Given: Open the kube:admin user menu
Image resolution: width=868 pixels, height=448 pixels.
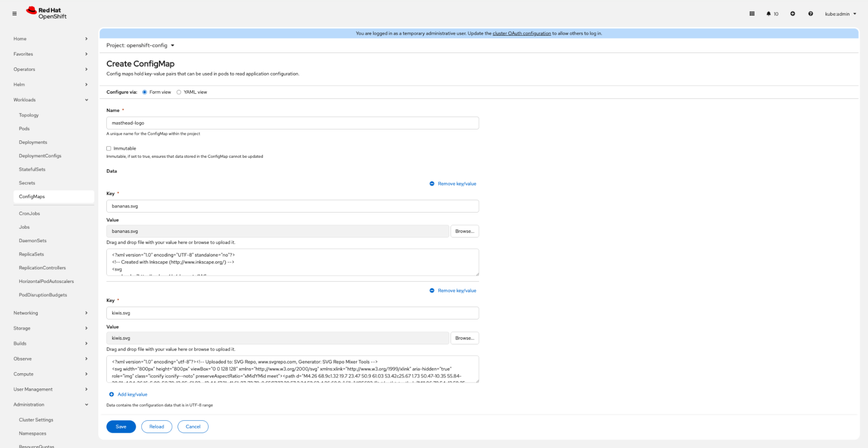Looking at the screenshot, I should click(x=840, y=14).
